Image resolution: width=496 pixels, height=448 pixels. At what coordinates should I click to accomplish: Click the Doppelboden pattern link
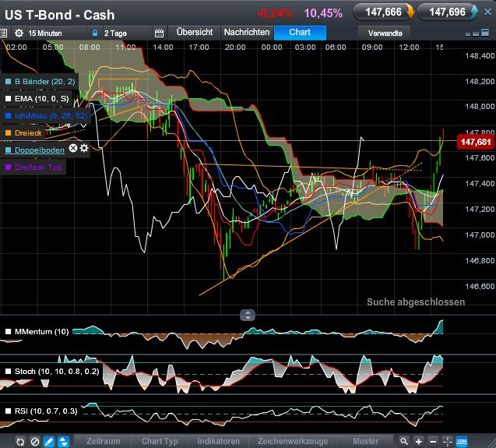pyautogui.click(x=40, y=150)
